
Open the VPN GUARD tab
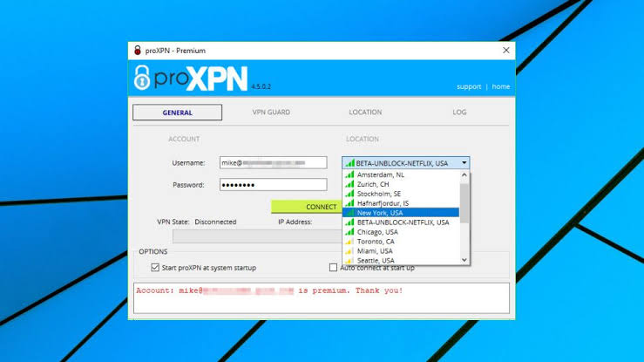271,113
